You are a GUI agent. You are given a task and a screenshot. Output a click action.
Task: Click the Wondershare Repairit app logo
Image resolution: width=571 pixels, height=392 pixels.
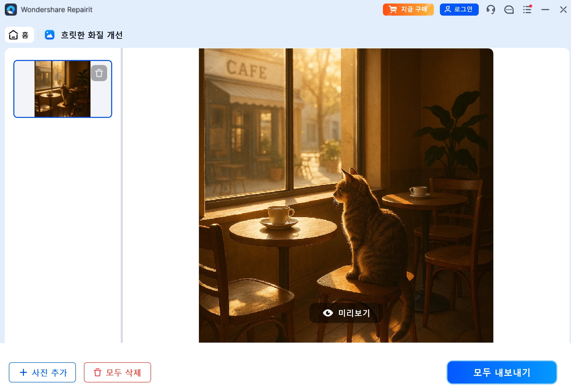pos(11,10)
